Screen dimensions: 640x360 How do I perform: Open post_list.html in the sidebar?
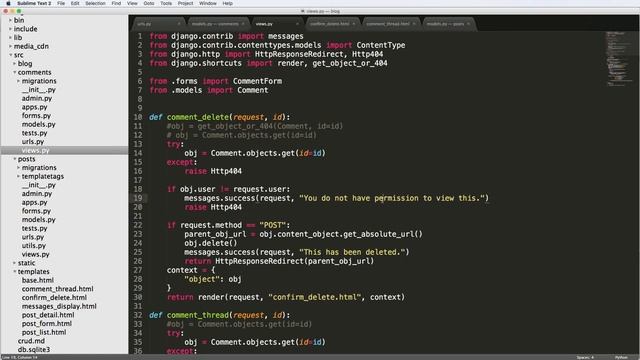click(x=44, y=332)
